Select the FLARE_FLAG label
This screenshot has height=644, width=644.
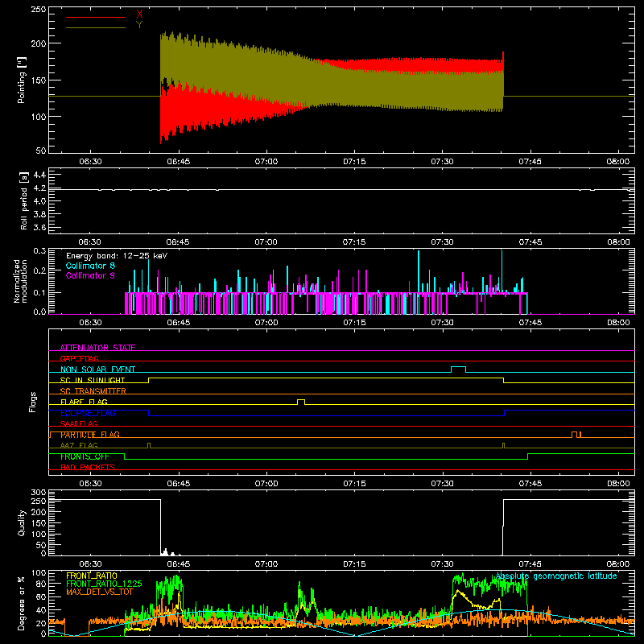point(84,402)
